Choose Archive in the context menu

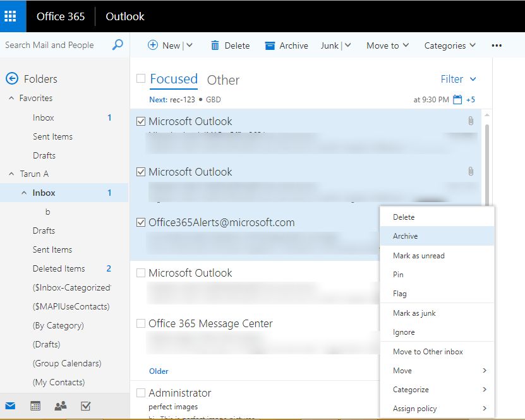[405, 236]
